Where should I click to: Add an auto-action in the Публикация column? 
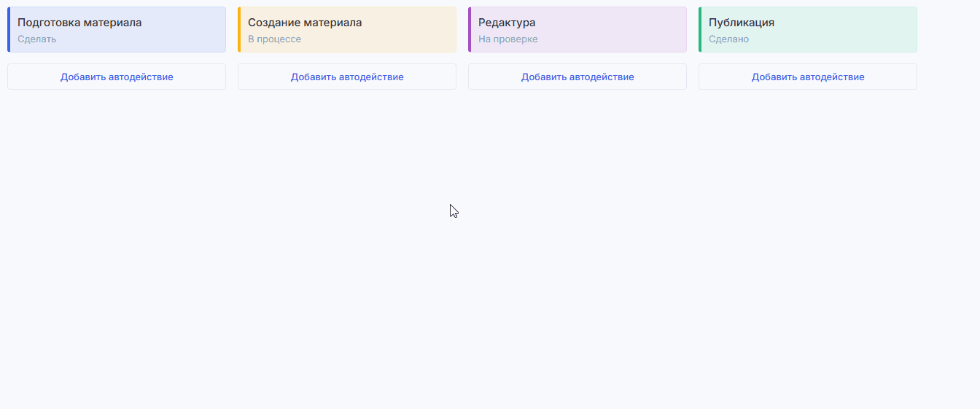(x=808, y=77)
